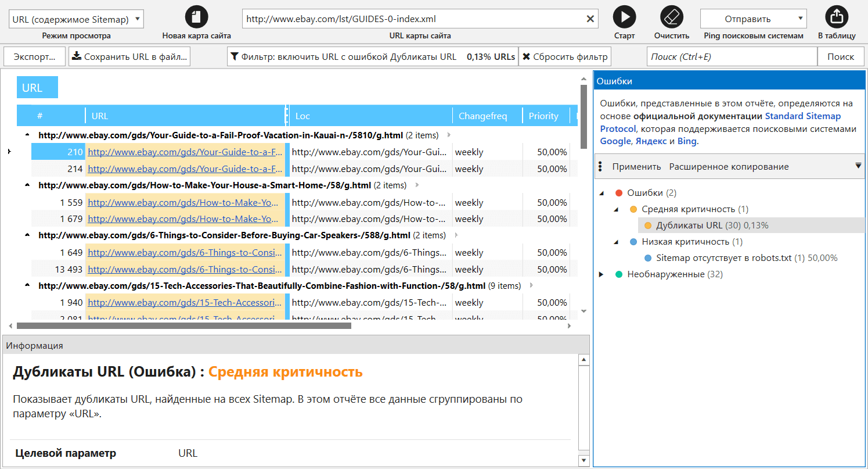The image size is (868, 469).
Task: Expand the Необнаруженные (32) tree node
Action: tap(602, 274)
